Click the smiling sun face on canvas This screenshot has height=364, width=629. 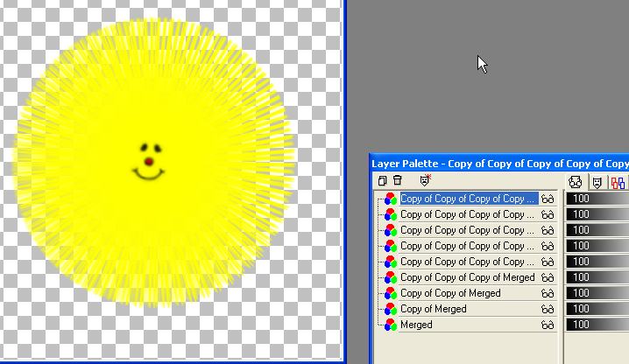point(148,162)
